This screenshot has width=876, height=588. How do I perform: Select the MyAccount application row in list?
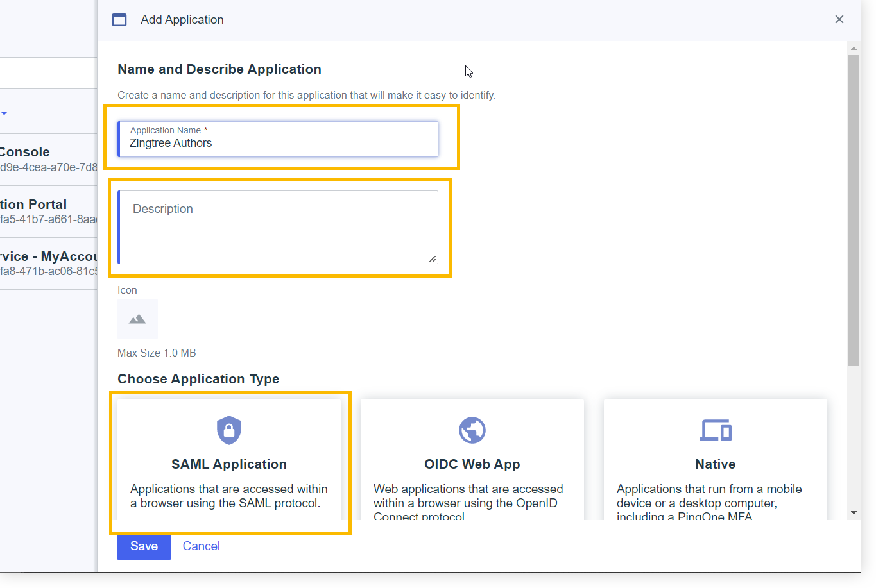[48, 264]
